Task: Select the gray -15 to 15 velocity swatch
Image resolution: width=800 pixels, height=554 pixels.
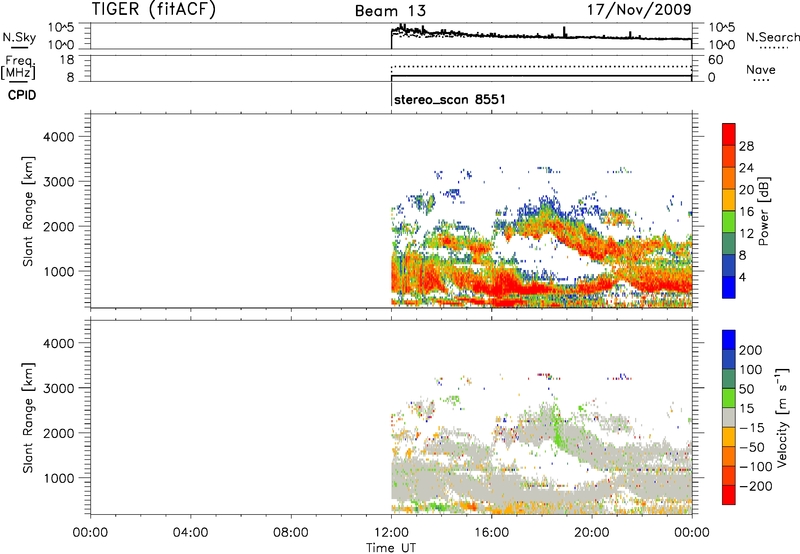Action: click(x=729, y=418)
